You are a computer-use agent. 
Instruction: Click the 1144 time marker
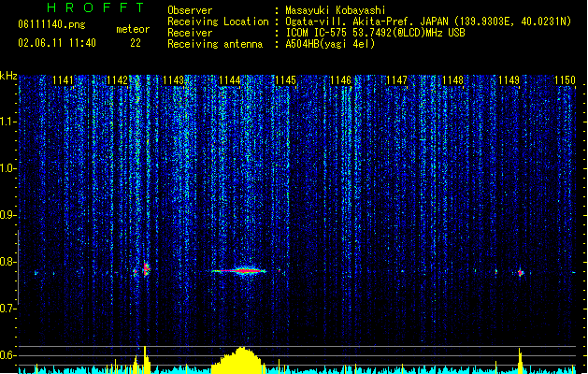230,80
